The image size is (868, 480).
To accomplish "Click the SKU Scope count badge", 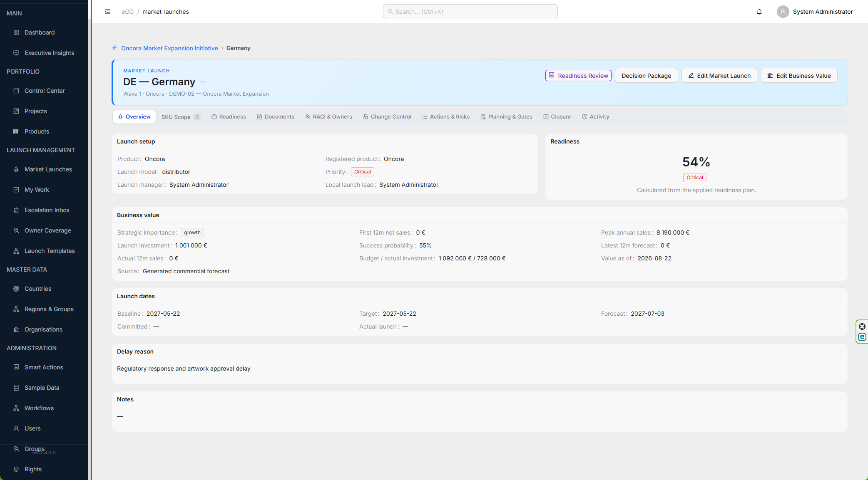I will tap(197, 117).
